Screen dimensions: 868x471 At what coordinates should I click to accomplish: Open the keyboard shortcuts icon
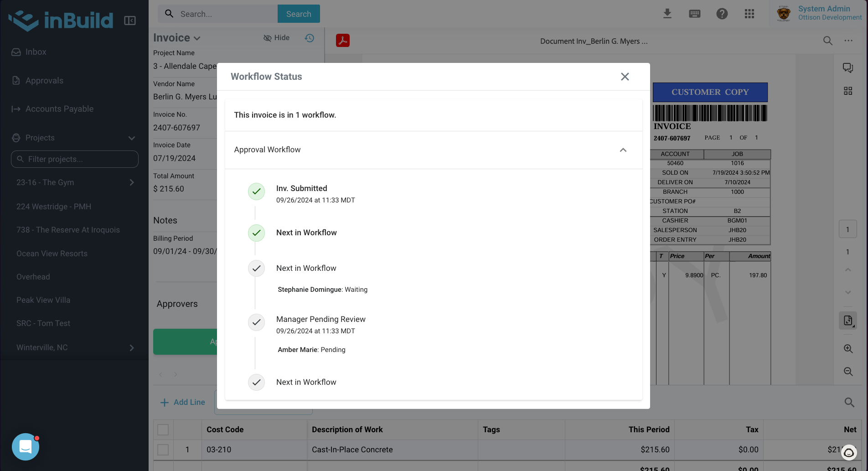pyautogui.click(x=695, y=14)
